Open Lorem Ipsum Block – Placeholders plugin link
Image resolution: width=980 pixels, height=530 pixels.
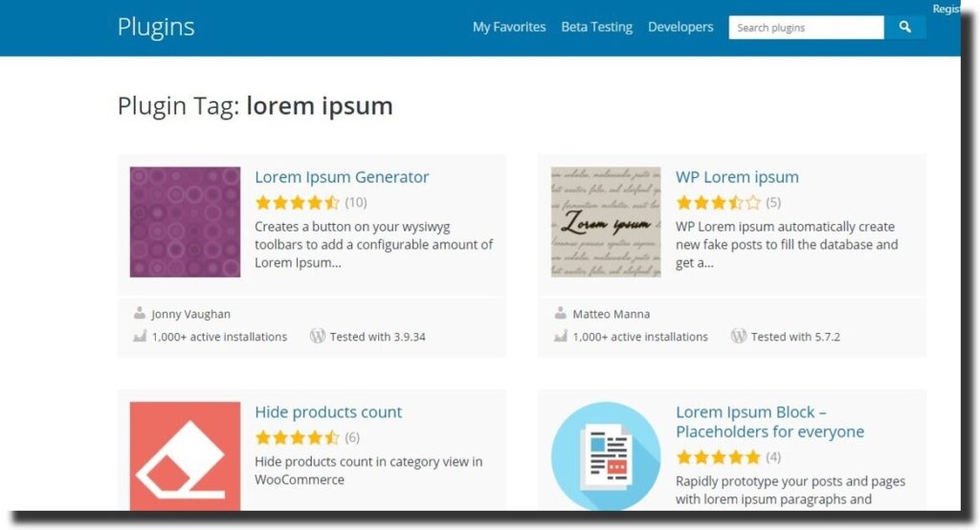coord(770,422)
